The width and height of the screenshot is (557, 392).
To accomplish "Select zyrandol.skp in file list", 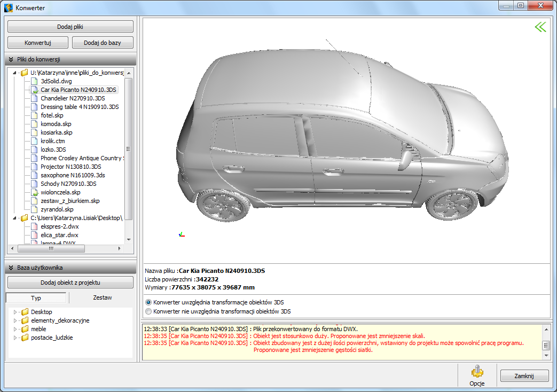I will tap(57, 209).
